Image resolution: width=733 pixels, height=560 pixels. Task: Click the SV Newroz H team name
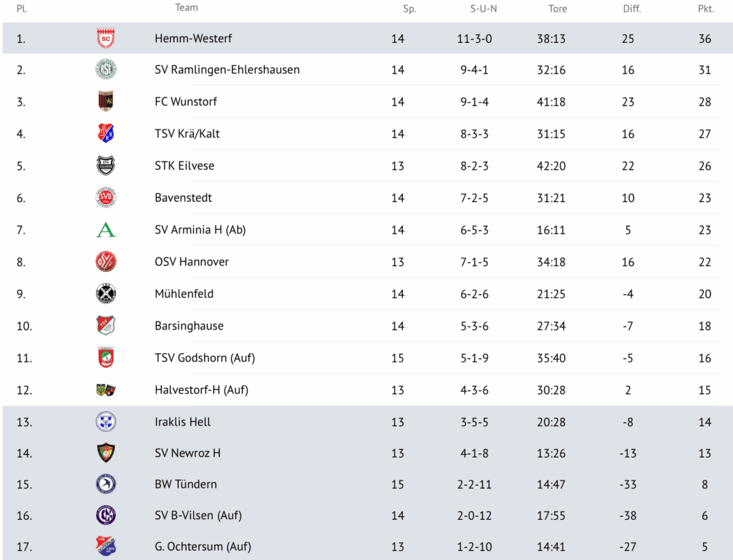[x=188, y=453]
